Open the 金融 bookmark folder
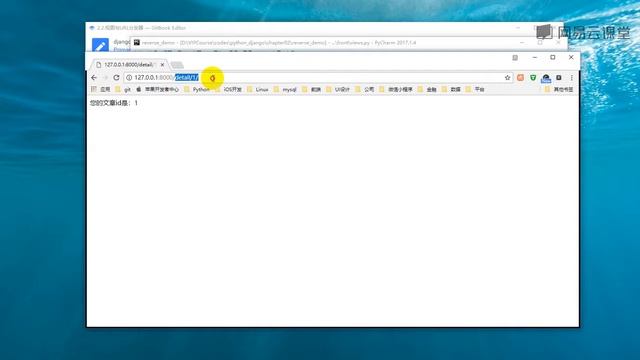This screenshot has height=360, width=640. (427, 89)
